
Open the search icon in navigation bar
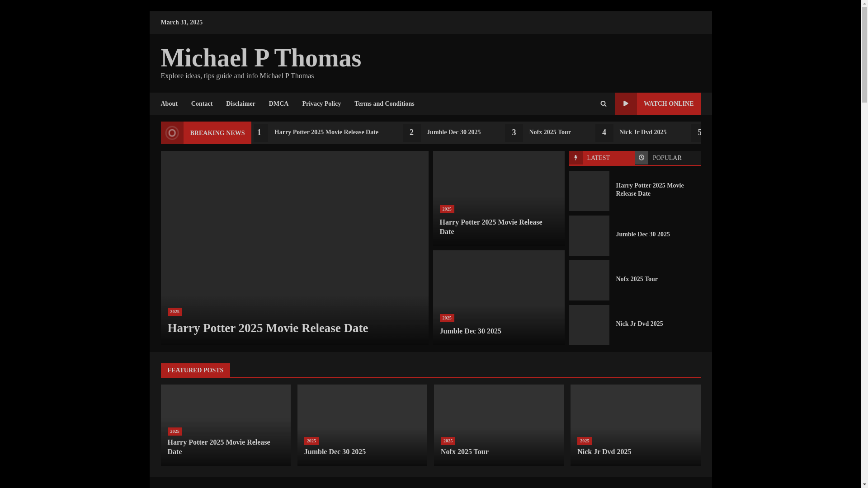[603, 104]
